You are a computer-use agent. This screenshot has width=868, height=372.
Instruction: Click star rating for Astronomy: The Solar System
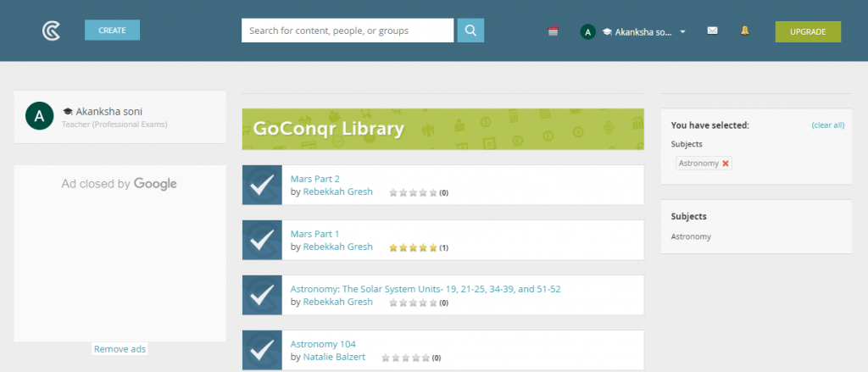click(414, 303)
